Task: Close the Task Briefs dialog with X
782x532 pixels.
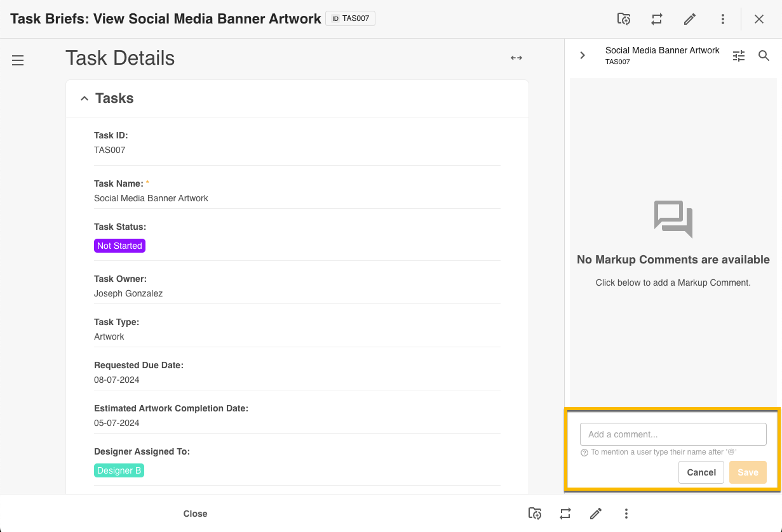Action: (759, 19)
